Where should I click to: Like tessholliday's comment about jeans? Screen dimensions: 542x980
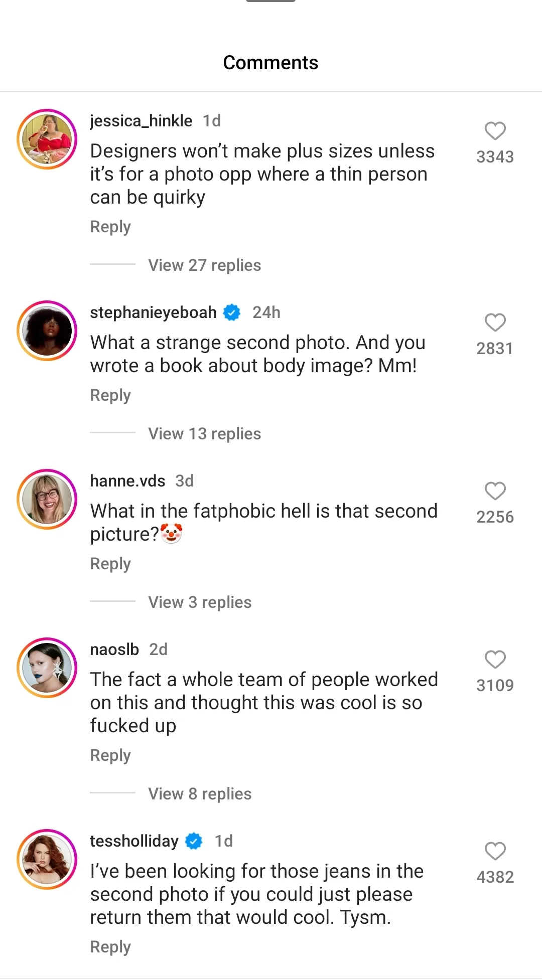[495, 852]
